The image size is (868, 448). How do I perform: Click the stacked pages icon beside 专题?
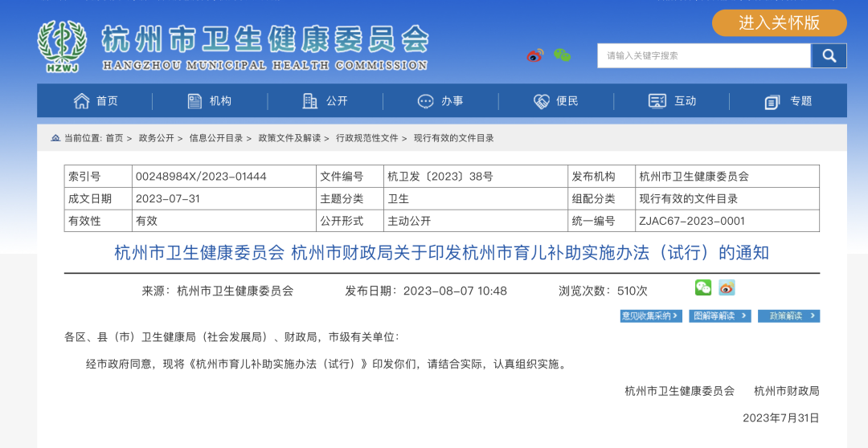point(772,102)
